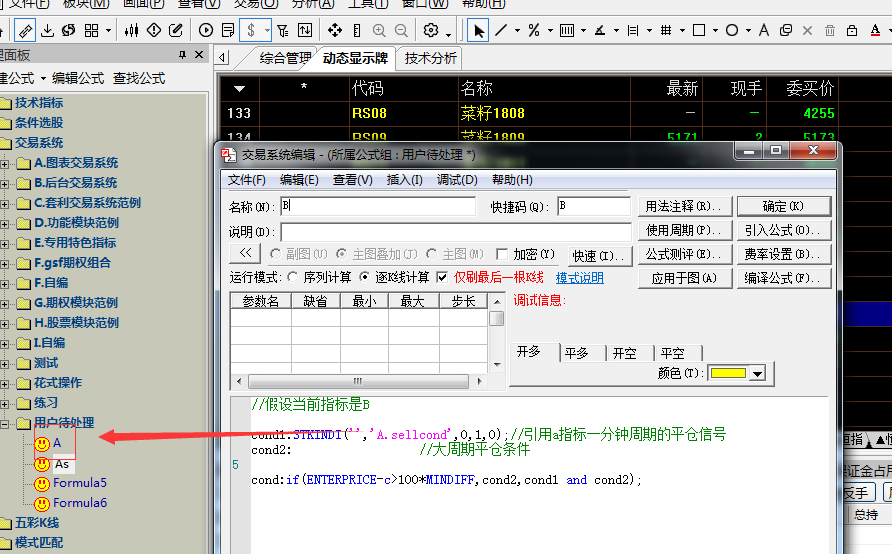The height and width of the screenshot is (554, 892).
Task: Click the download arrow toolbar icon
Action: (48, 30)
